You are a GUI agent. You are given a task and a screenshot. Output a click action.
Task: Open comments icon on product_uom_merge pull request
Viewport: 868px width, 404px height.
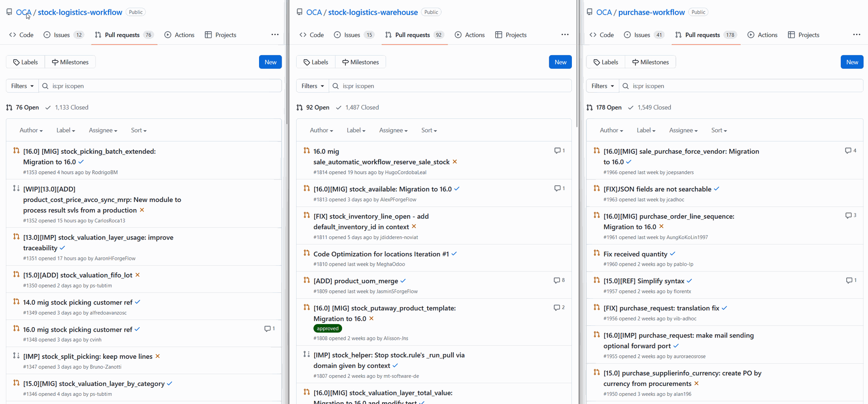click(557, 281)
